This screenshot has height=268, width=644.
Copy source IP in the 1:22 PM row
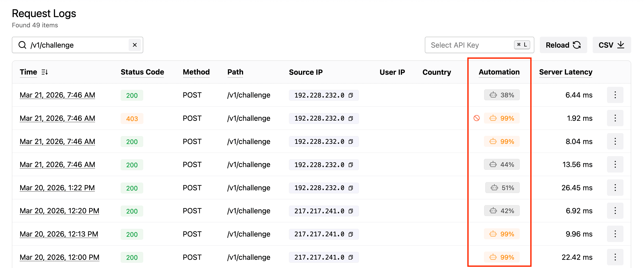point(351,188)
